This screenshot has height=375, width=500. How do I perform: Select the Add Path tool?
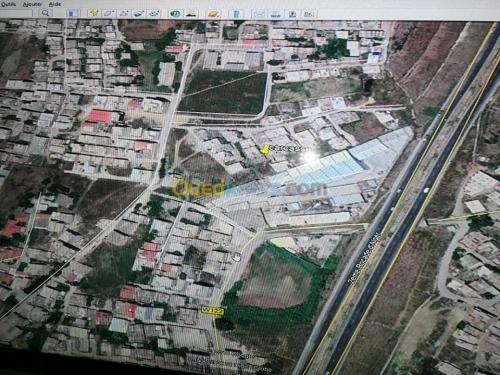pos(124,14)
